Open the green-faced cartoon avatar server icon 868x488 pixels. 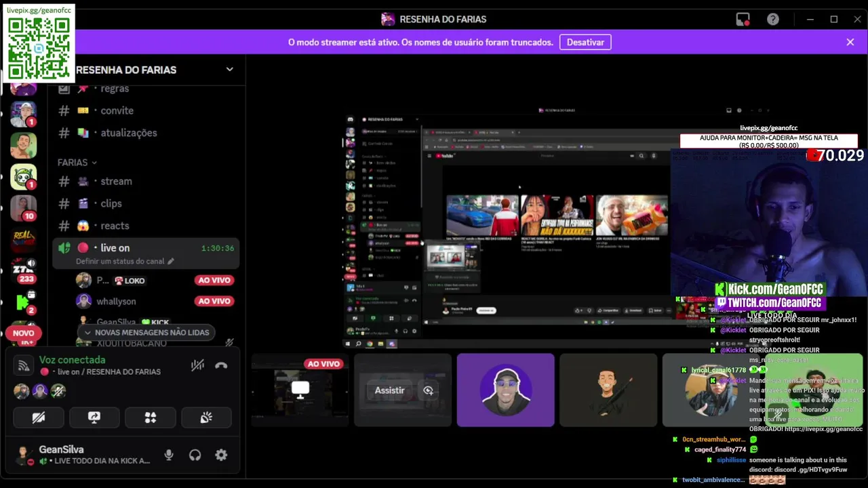[x=23, y=176]
